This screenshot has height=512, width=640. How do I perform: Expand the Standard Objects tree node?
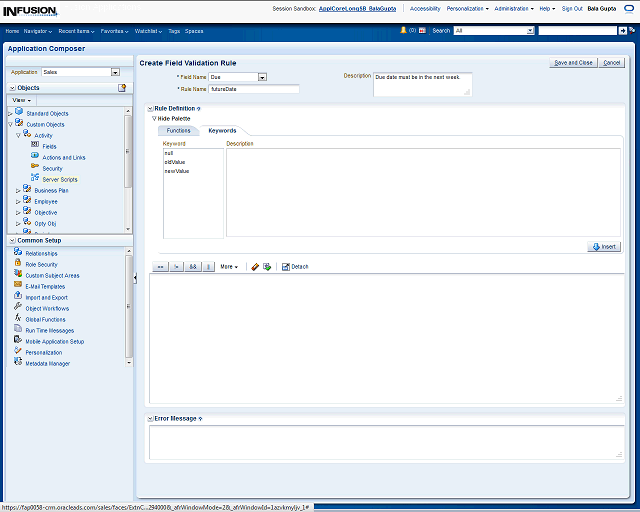pyautogui.click(x=10, y=113)
